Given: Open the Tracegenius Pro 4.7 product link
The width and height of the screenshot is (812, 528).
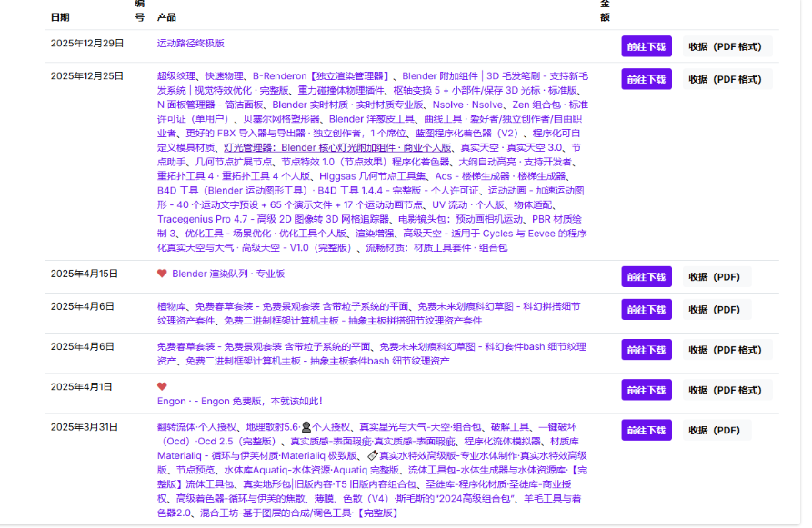Looking at the screenshot, I should (x=273, y=219).
